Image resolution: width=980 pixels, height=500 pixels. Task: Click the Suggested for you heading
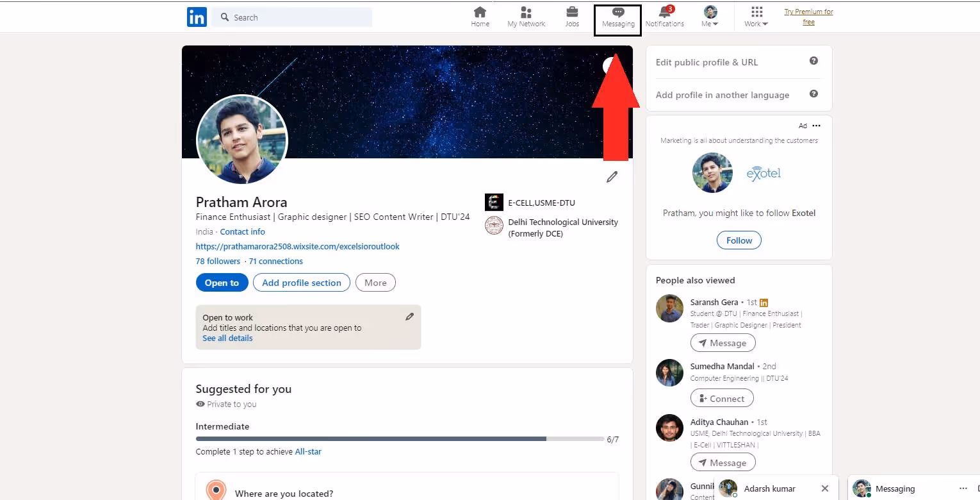243,388
